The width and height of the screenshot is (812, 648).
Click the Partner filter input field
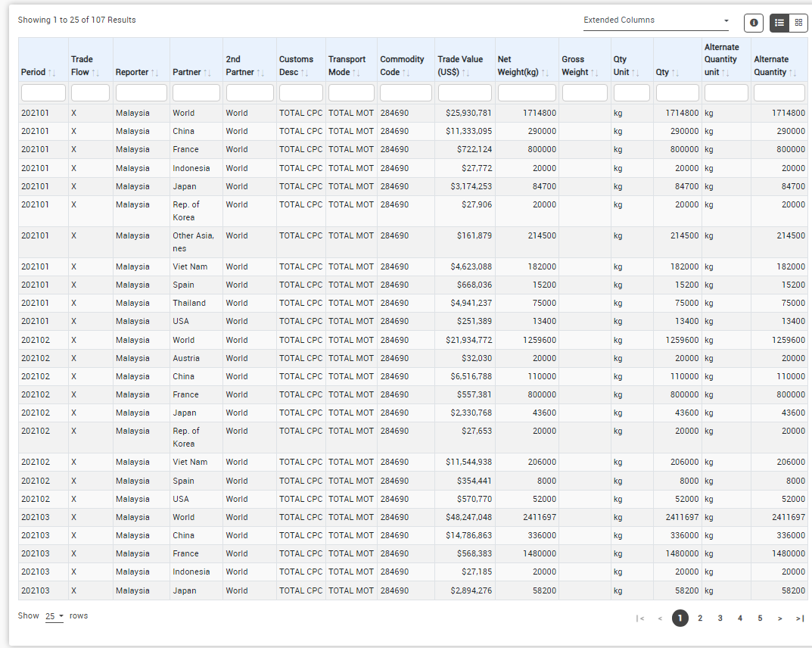click(196, 93)
